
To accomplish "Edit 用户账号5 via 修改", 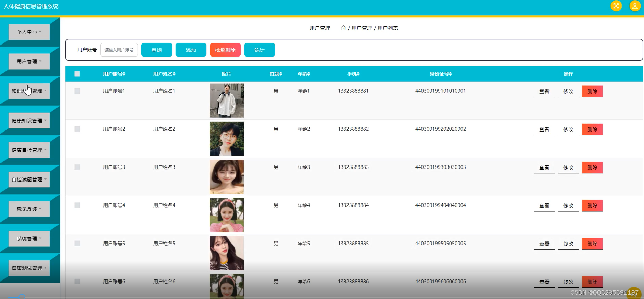I will 568,244.
